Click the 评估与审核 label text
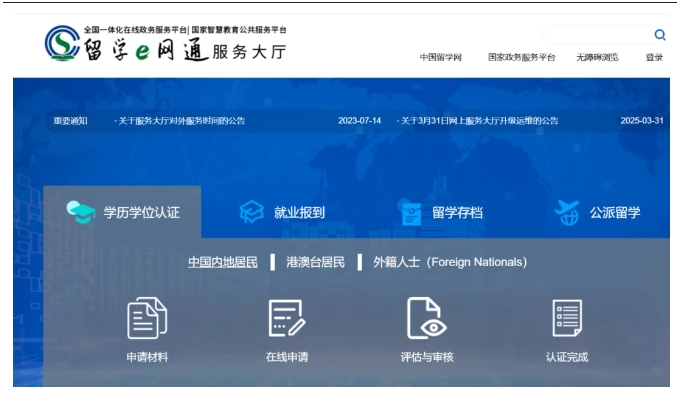 tap(427, 357)
